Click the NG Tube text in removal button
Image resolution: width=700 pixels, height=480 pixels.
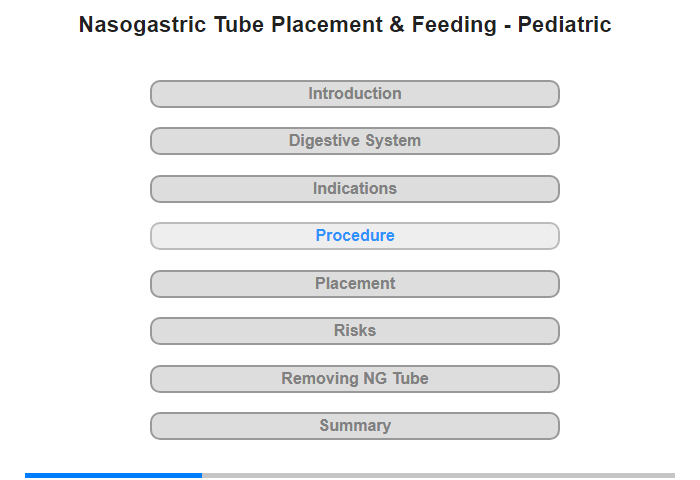pyautogui.click(x=396, y=378)
